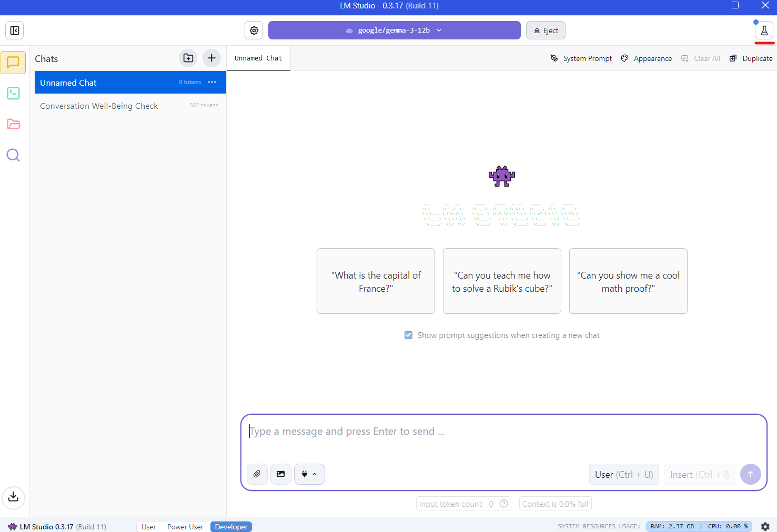
Task: Open Appearance options
Action: click(x=647, y=58)
